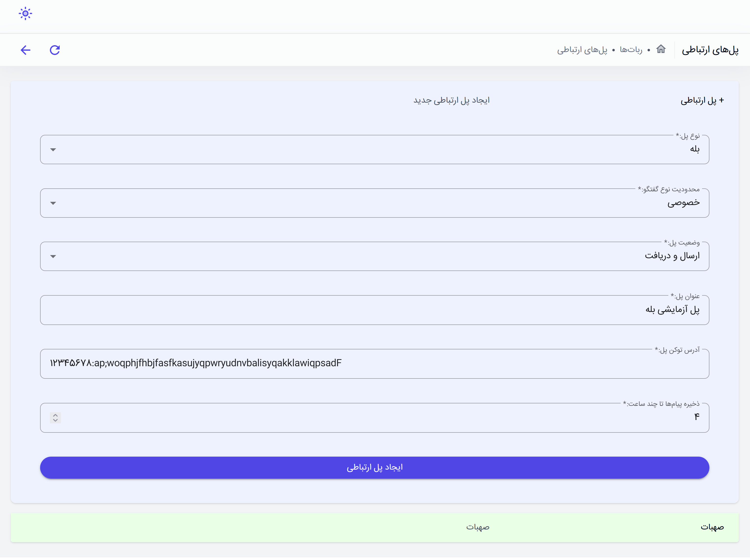Toggle the light/dark theme sun icon

pyautogui.click(x=25, y=14)
